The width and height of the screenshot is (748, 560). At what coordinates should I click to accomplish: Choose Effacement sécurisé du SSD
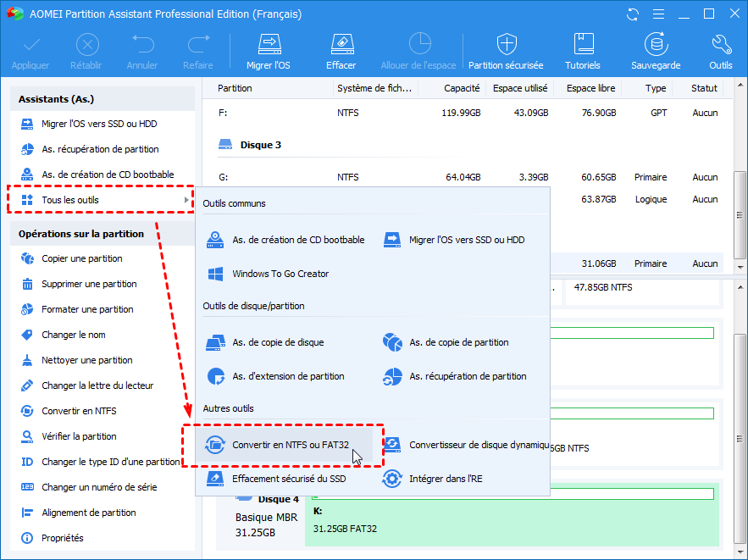pyautogui.click(x=276, y=479)
